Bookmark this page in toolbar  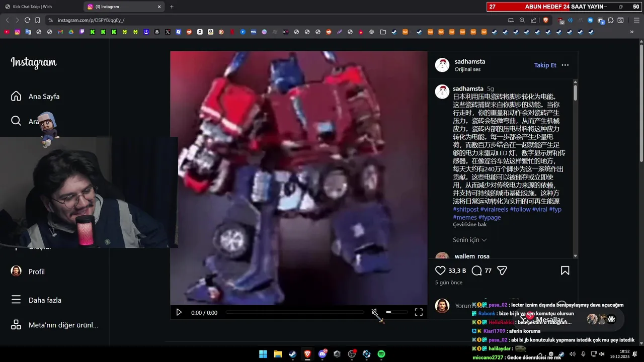pos(37,20)
